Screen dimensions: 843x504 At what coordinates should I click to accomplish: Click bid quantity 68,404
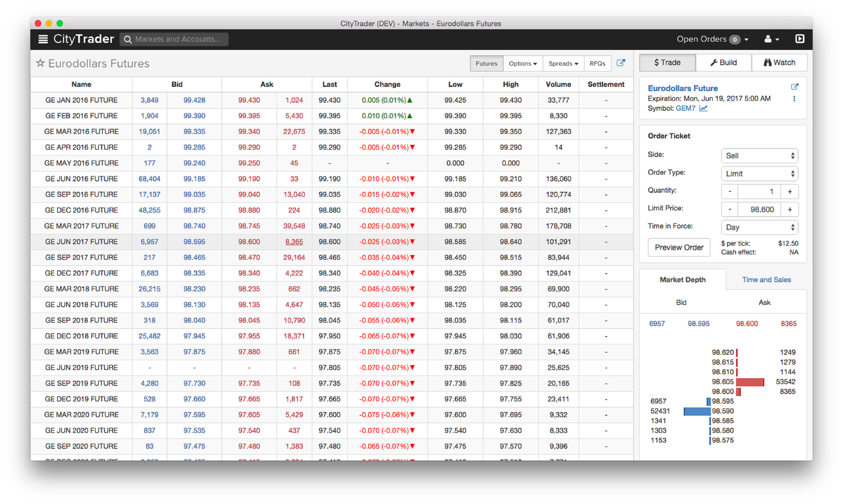pyautogui.click(x=149, y=179)
